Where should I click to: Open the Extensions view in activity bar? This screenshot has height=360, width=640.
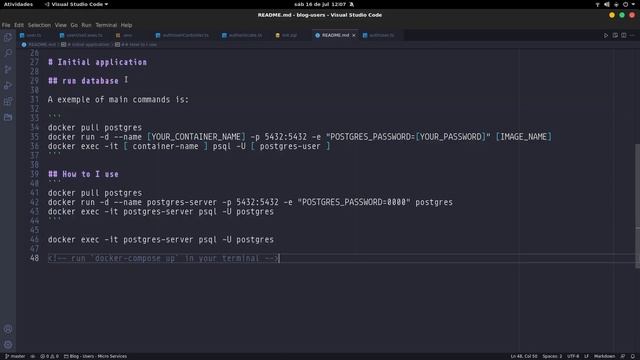coord(8,101)
